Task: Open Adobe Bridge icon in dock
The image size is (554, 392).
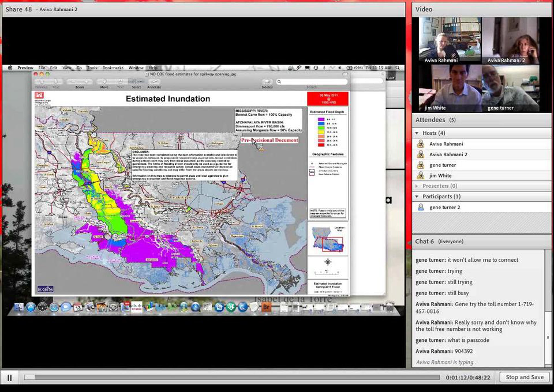Action: [266, 307]
